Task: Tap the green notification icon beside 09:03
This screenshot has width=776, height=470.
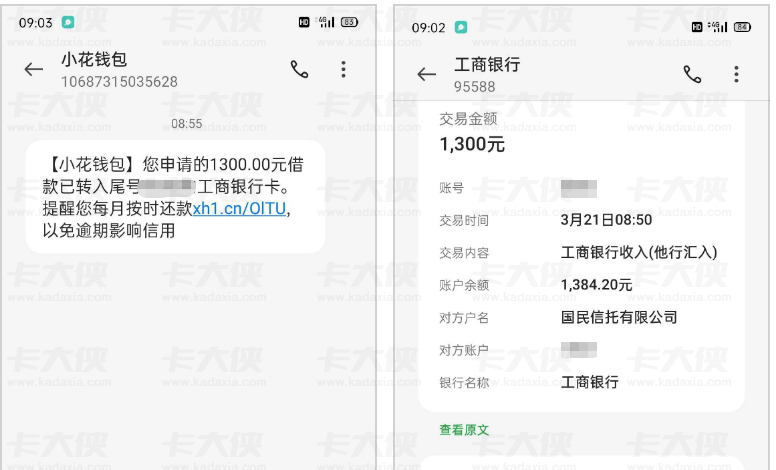Action: [x=68, y=22]
